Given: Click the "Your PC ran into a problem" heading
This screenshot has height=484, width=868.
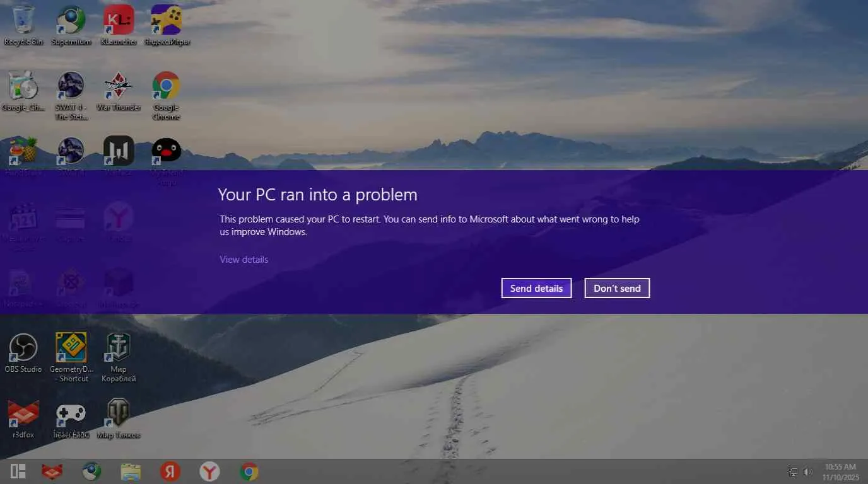Looking at the screenshot, I should pos(318,195).
